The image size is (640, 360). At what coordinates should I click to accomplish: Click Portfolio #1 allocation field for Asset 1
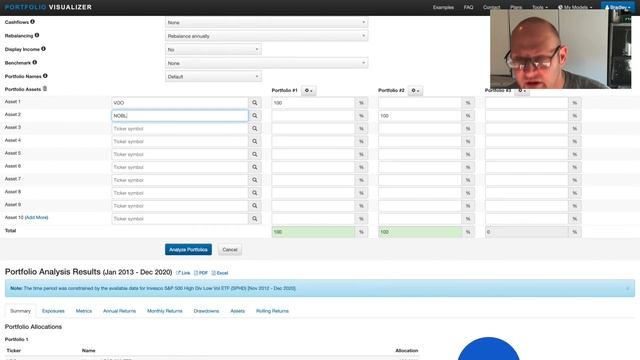click(x=313, y=103)
